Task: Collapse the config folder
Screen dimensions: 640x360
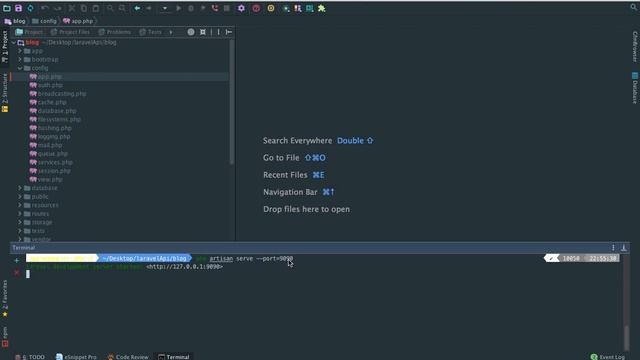Action: pyautogui.click(x=20, y=68)
